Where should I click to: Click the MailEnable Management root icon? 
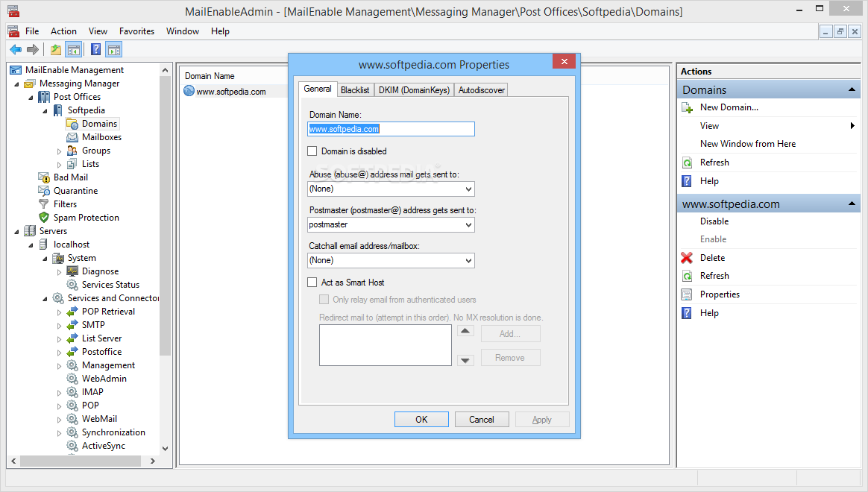coord(16,70)
